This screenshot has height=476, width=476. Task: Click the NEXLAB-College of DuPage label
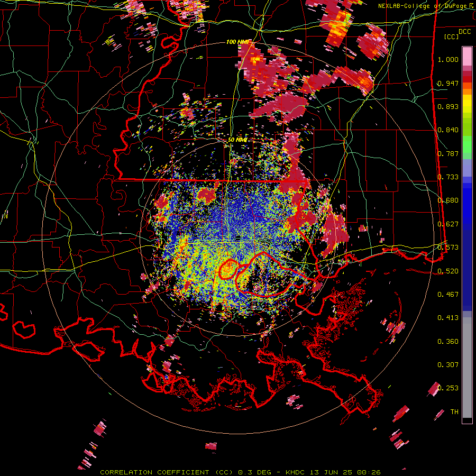[425, 6]
